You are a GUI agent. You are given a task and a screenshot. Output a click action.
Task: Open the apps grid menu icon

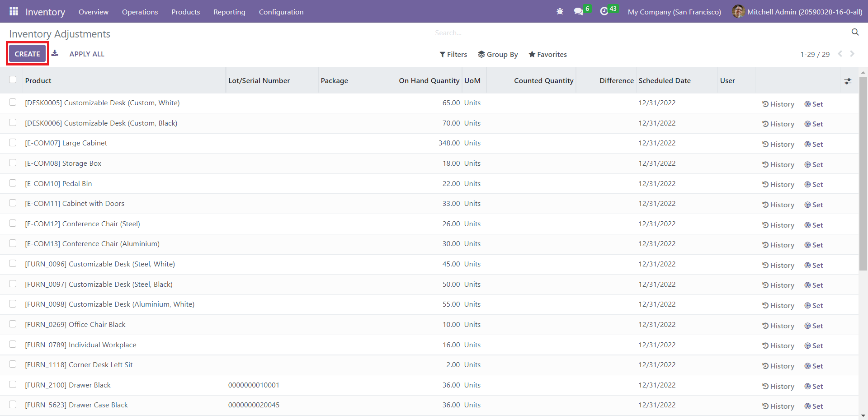14,11
